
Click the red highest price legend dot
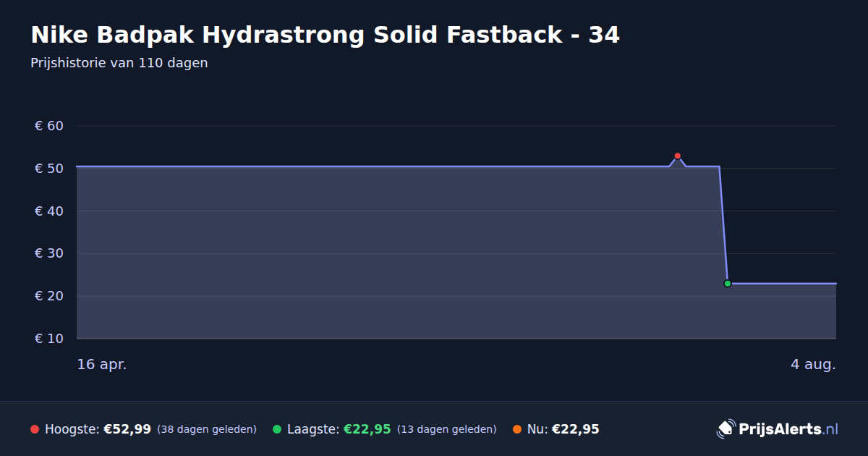tap(35, 429)
